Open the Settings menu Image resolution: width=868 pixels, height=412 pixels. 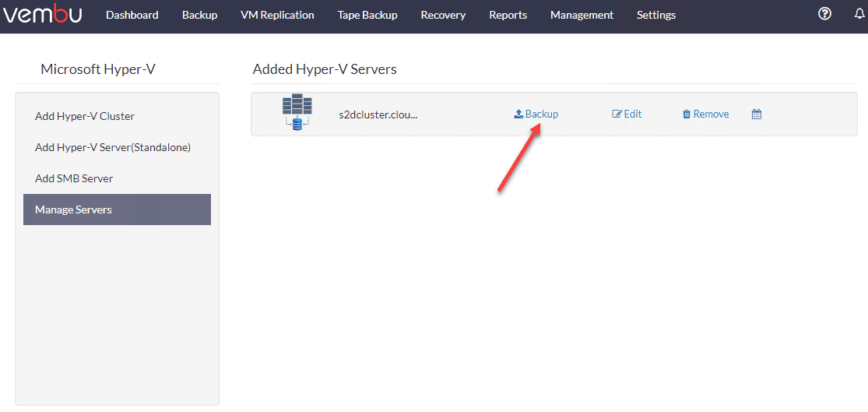656,15
